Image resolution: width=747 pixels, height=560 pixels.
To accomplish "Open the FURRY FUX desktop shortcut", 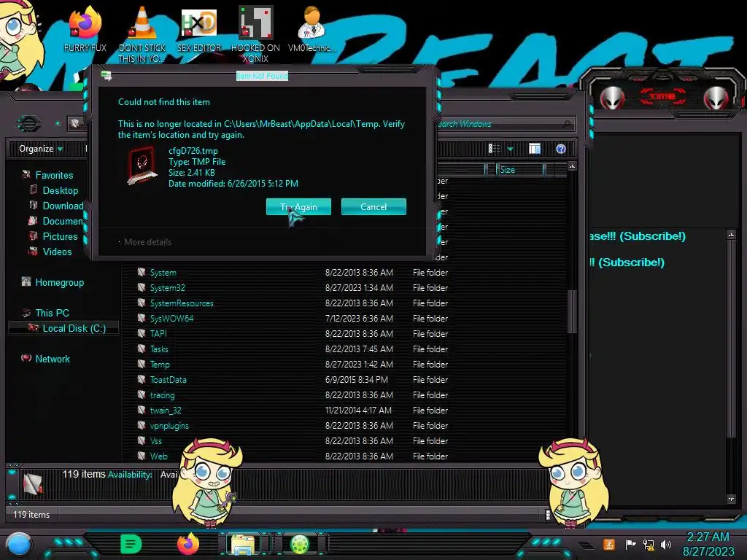I will click(x=85, y=29).
